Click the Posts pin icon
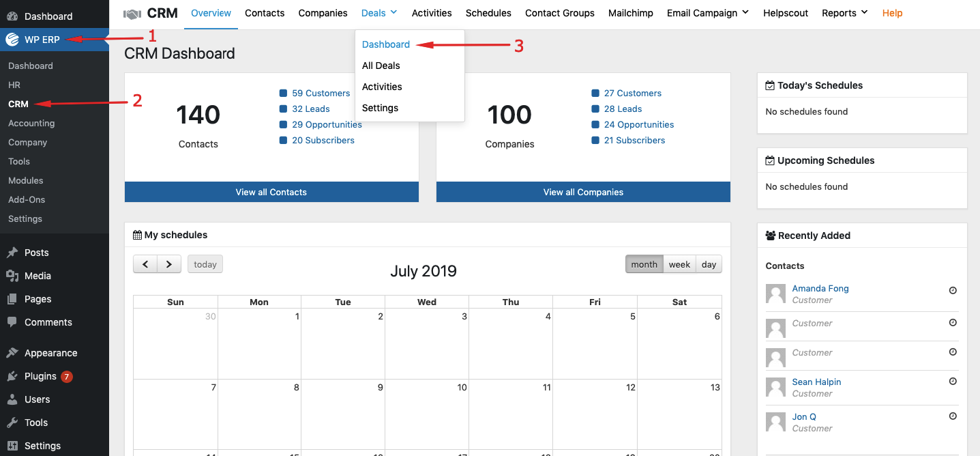This screenshot has width=980, height=456. tap(12, 253)
